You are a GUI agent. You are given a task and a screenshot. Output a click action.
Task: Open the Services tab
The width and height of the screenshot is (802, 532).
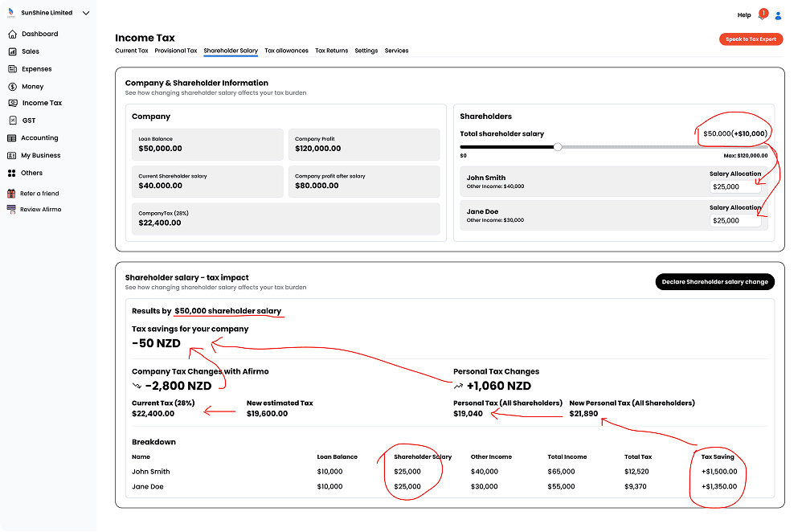pos(396,51)
